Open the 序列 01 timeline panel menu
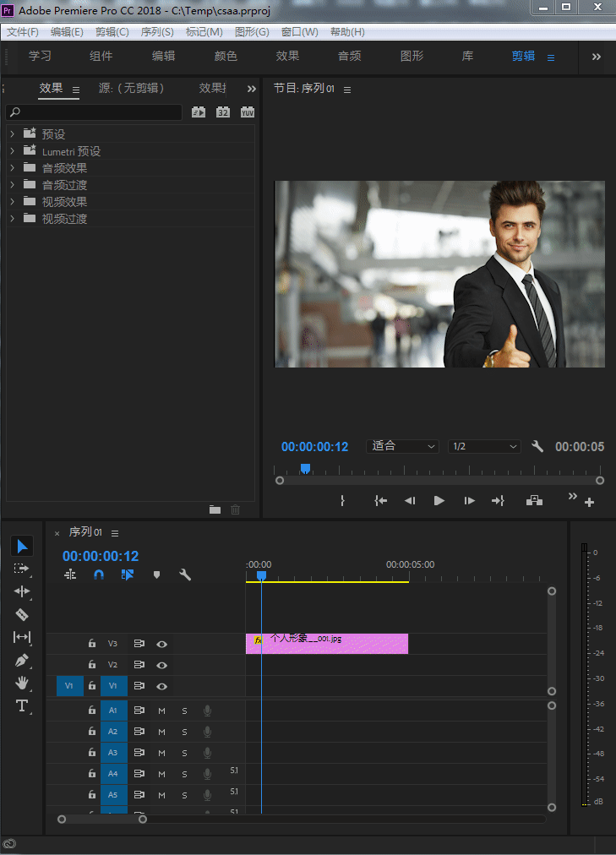This screenshot has height=855, width=616. 115,533
